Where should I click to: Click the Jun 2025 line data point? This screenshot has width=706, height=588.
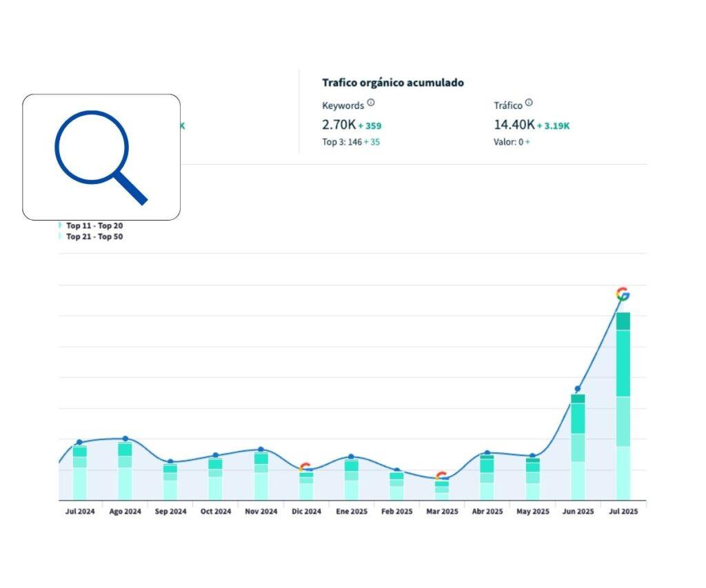(578, 389)
